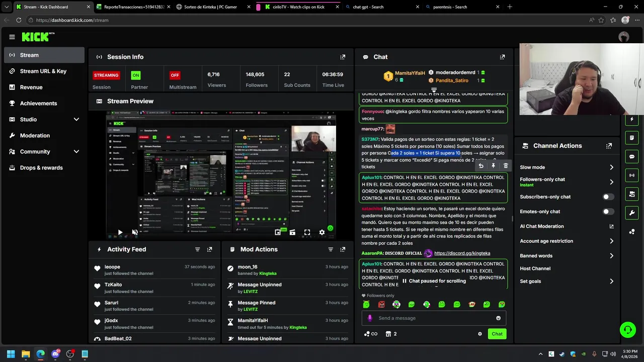
Task: Pin the highlighted S373N7 chat message
Action: 493,166
